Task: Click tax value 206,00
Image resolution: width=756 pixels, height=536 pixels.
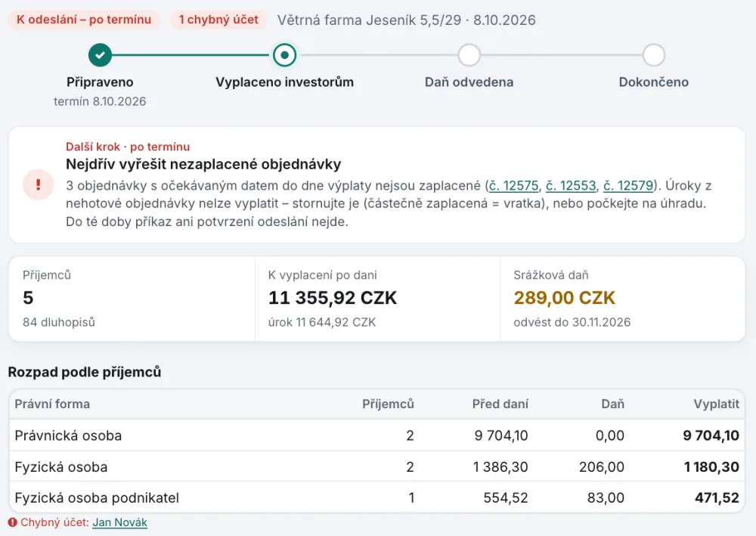Action: pyautogui.click(x=602, y=467)
